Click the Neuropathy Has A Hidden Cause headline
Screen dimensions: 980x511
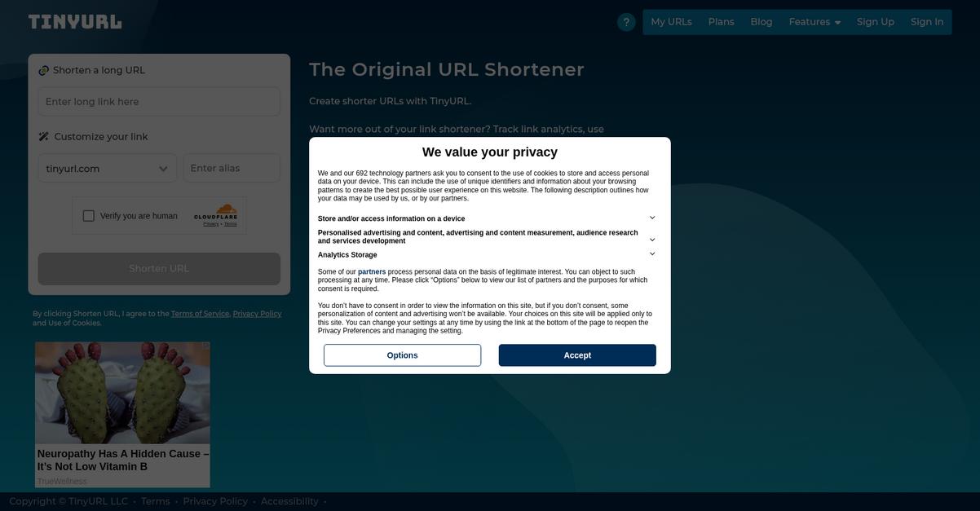pos(122,460)
